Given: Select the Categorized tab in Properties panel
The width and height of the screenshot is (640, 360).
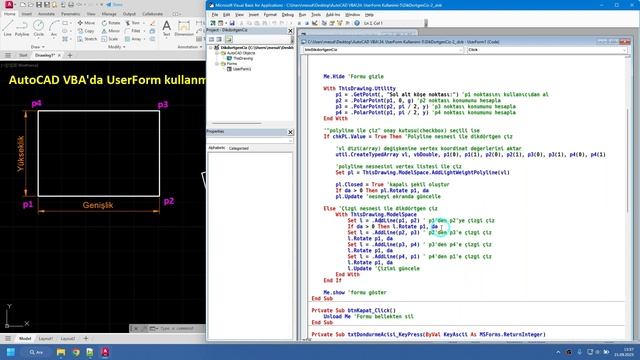Looking at the screenshot, I should [238, 148].
